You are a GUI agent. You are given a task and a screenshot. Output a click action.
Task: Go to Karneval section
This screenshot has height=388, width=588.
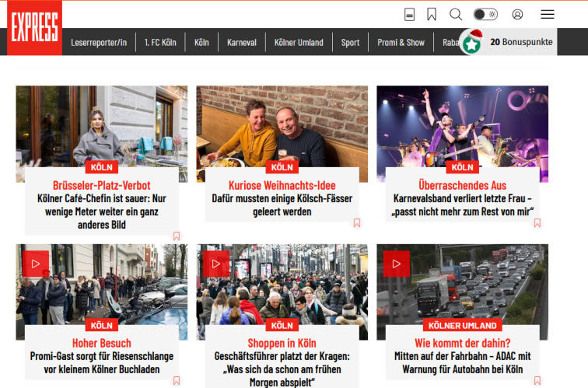242,42
